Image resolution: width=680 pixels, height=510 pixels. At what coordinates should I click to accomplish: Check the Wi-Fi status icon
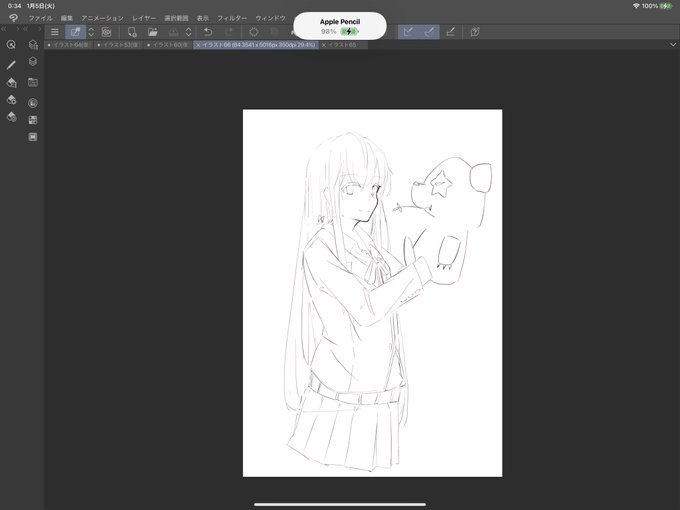pos(636,6)
